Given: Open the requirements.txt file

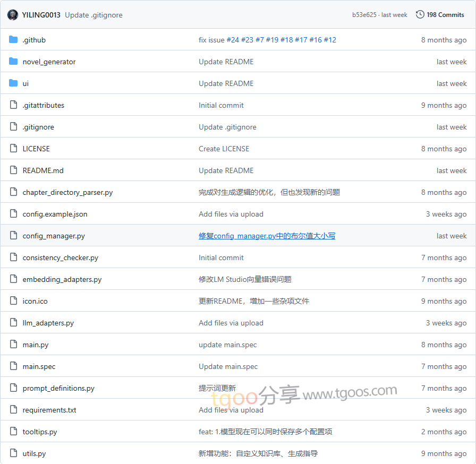Looking at the screenshot, I should coord(49,410).
